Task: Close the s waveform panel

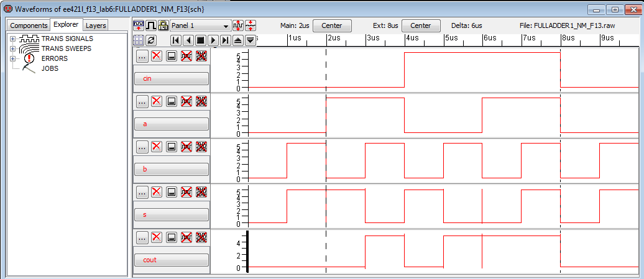Action: coord(156,191)
